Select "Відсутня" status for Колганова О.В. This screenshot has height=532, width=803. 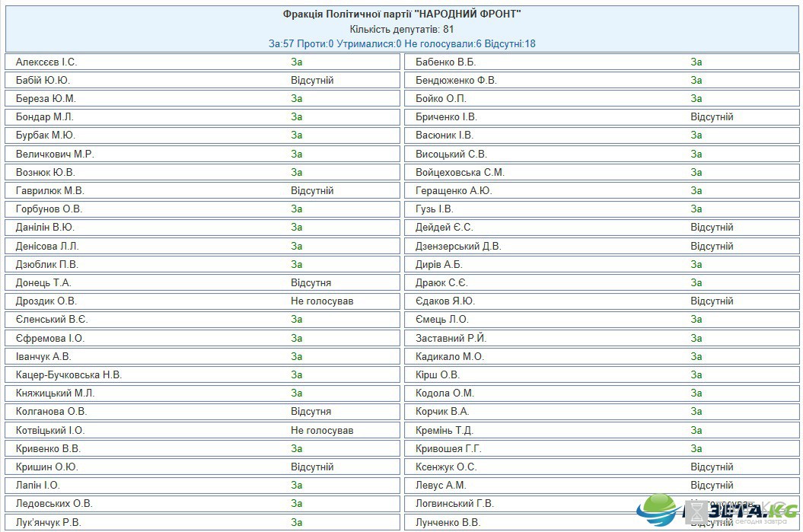(x=311, y=412)
